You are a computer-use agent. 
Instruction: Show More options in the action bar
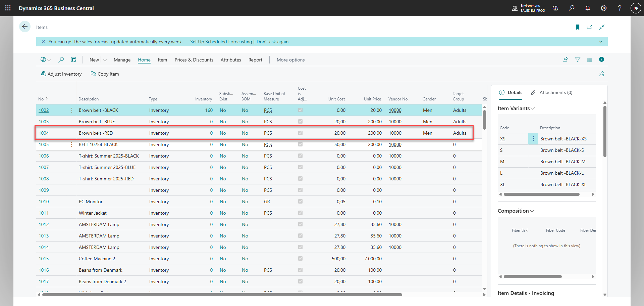(291, 60)
